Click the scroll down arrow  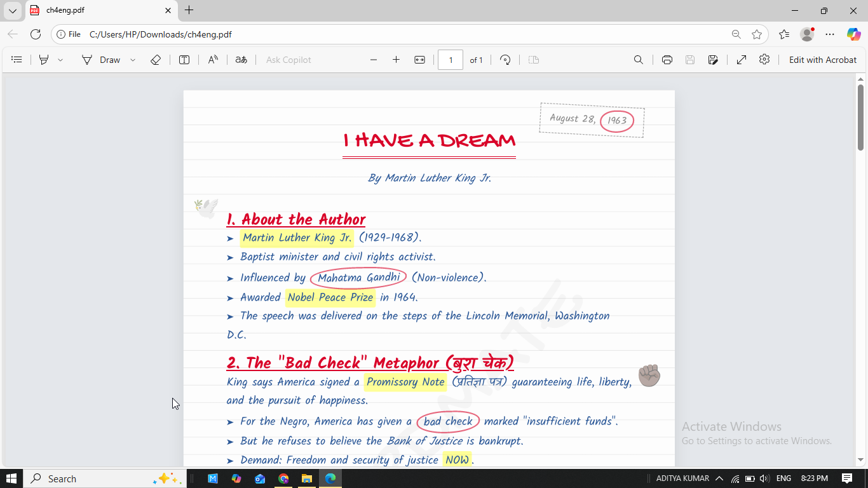pos(861,459)
